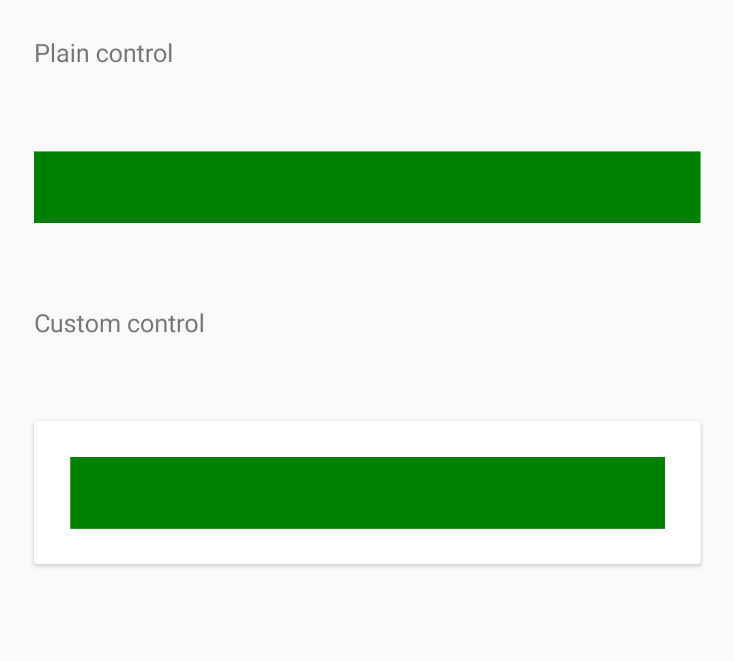Click the white strip below the carded bar

tap(367, 546)
